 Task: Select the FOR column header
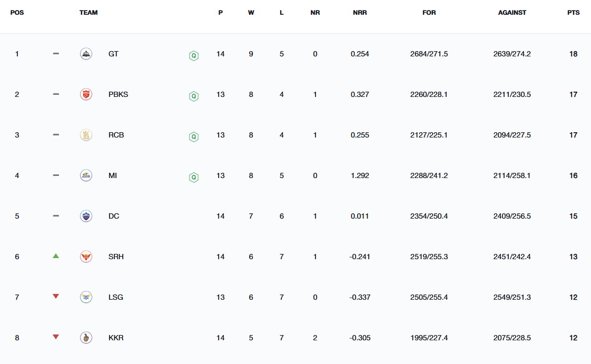[x=429, y=13]
